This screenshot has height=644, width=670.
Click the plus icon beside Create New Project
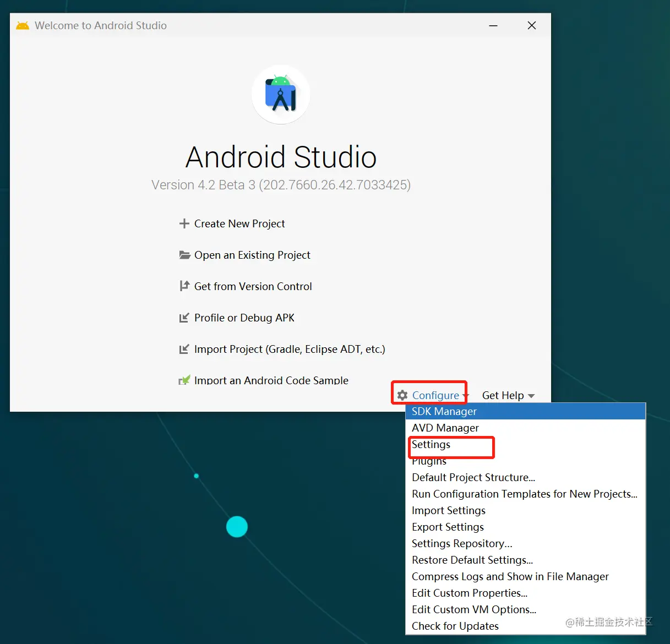coord(184,223)
